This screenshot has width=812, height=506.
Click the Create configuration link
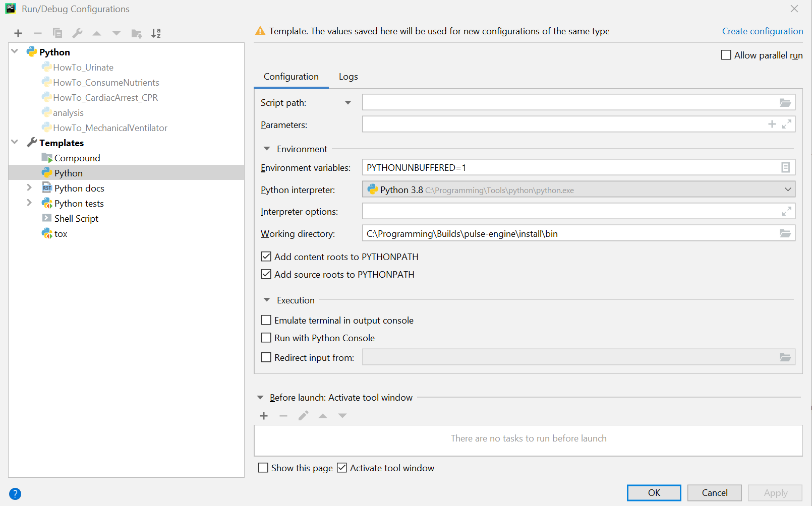coord(762,31)
